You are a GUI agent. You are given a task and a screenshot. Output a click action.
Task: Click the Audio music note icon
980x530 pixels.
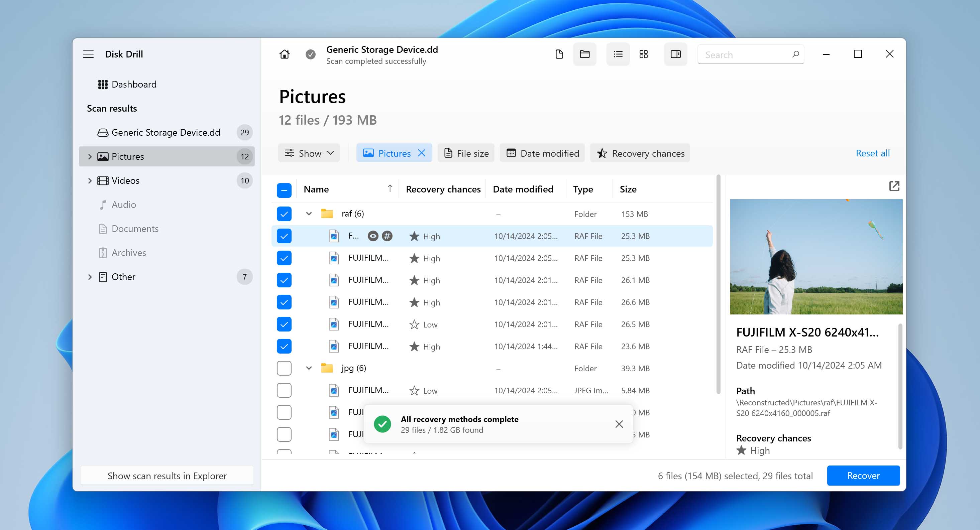(103, 205)
